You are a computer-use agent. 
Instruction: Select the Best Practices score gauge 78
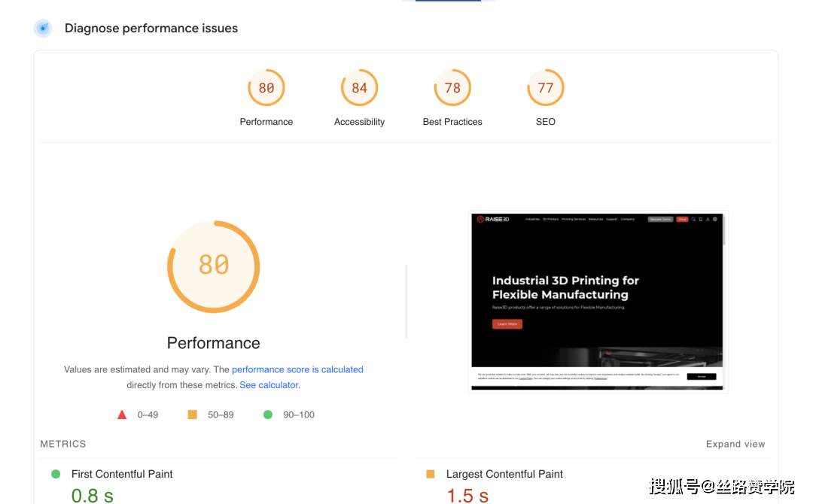pos(452,87)
